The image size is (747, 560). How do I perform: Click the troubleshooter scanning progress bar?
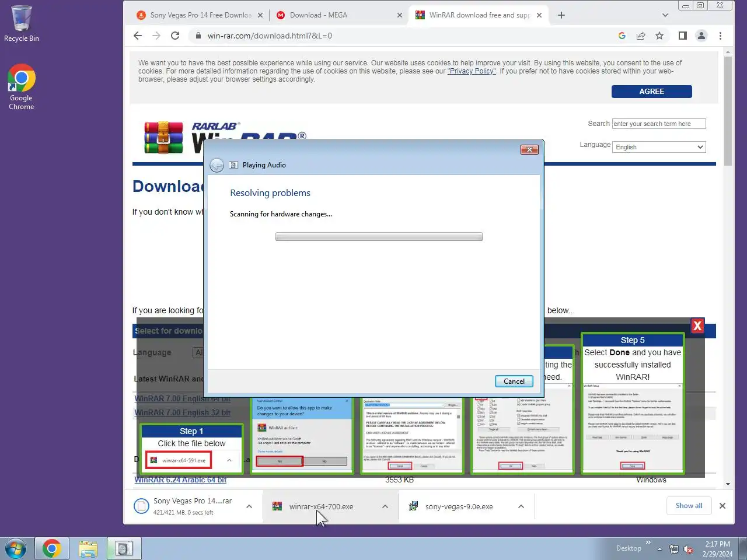379,237
